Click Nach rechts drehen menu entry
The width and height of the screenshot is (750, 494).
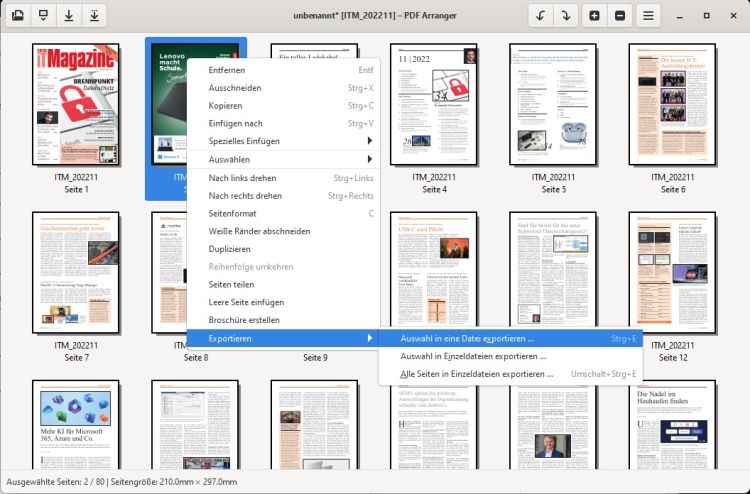(245, 196)
